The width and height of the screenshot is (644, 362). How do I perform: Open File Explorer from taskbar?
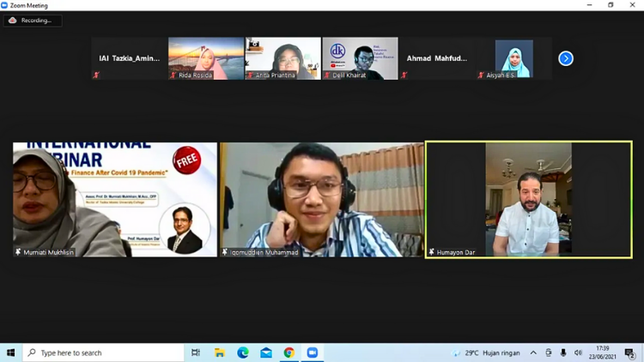219,353
